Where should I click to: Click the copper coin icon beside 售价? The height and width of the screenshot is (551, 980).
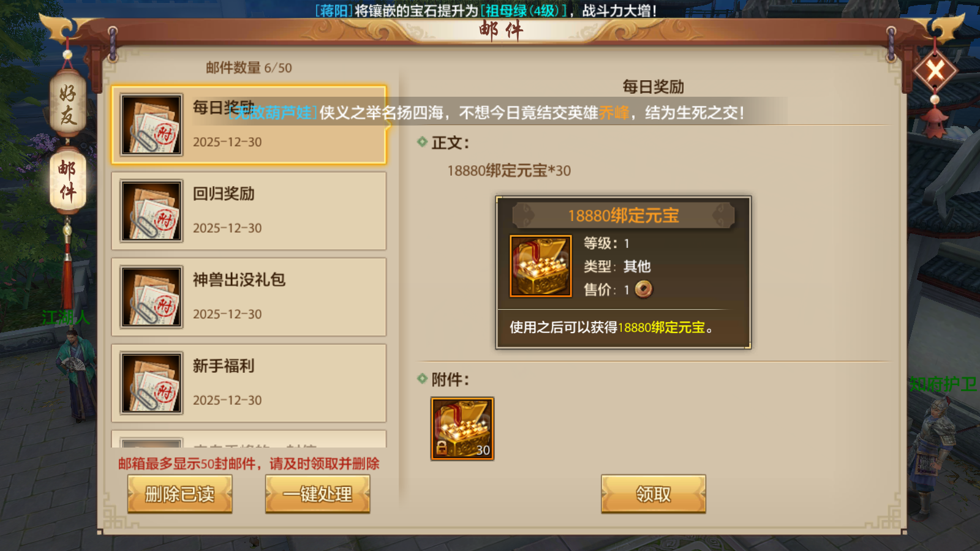[x=643, y=289]
